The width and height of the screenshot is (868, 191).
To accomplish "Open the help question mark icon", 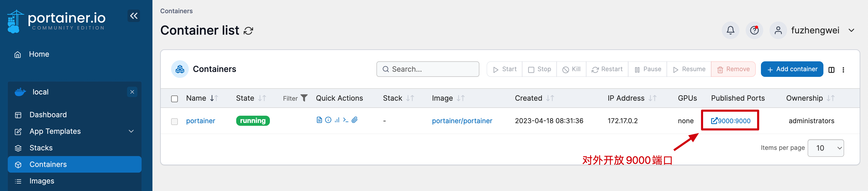I will (754, 31).
